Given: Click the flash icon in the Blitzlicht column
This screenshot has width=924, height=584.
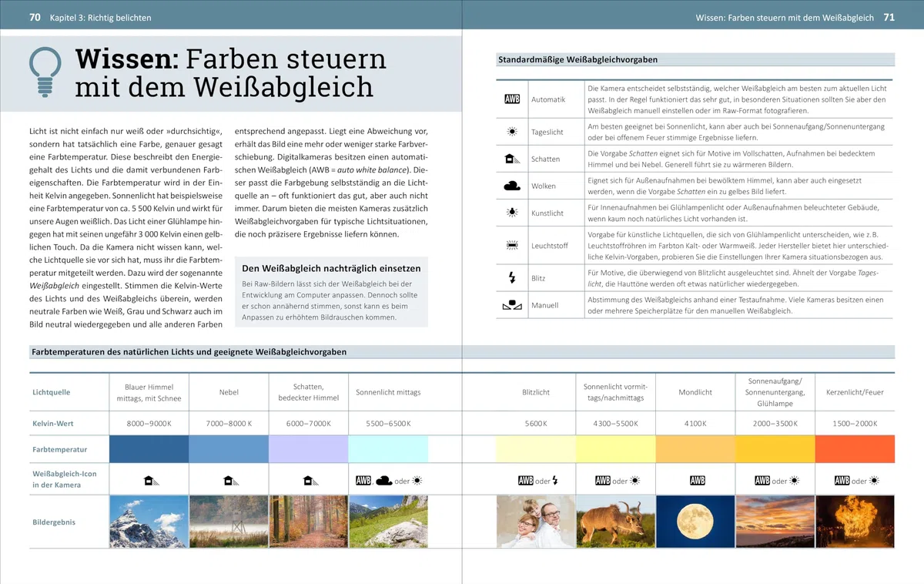Looking at the screenshot, I should click(x=555, y=481).
